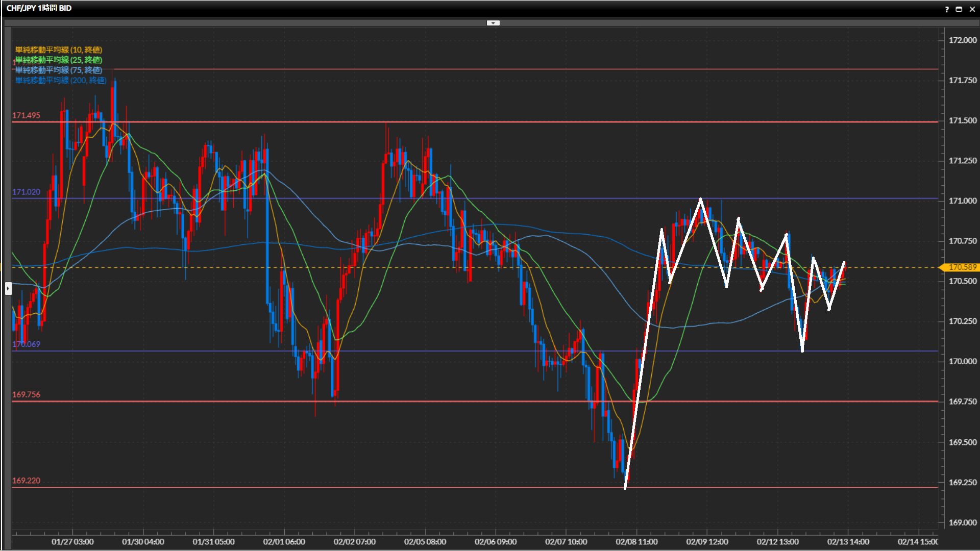Select the SMA (75, 終値) indicator label

click(59, 70)
